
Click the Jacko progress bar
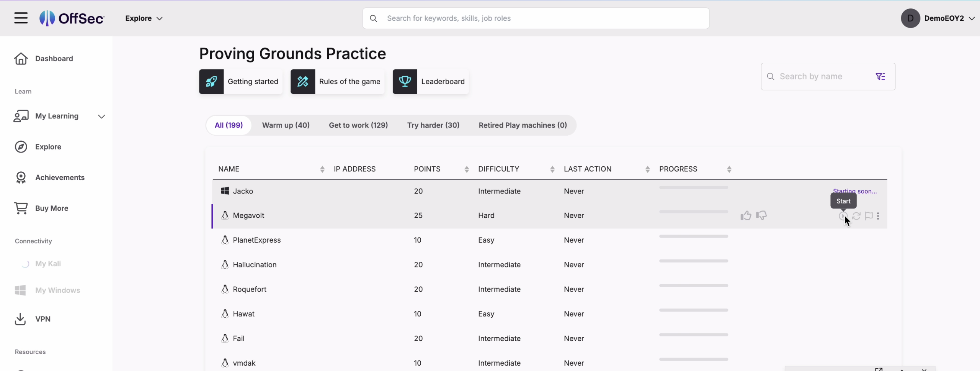[x=694, y=187]
